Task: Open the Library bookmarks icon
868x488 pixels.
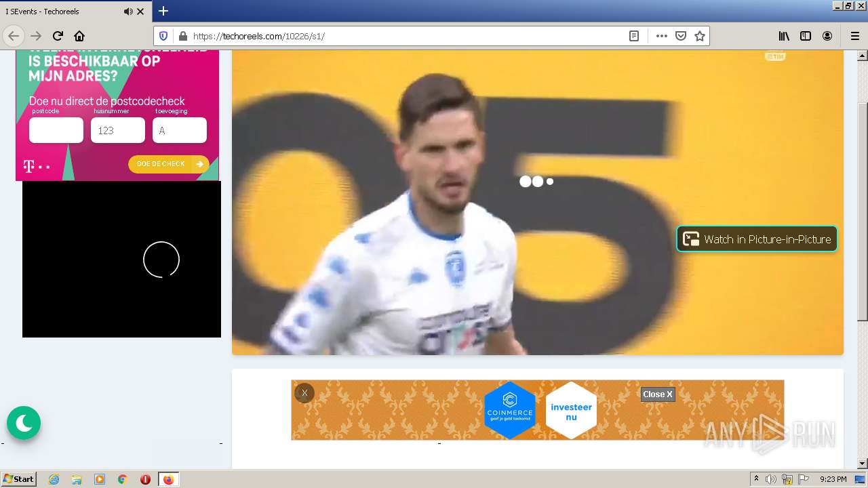Action: coord(784,36)
